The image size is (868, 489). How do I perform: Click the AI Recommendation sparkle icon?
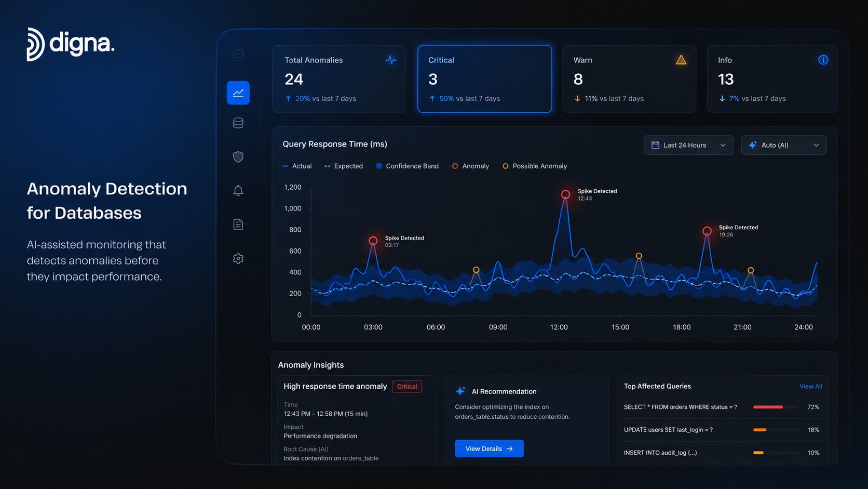click(x=460, y=391)
